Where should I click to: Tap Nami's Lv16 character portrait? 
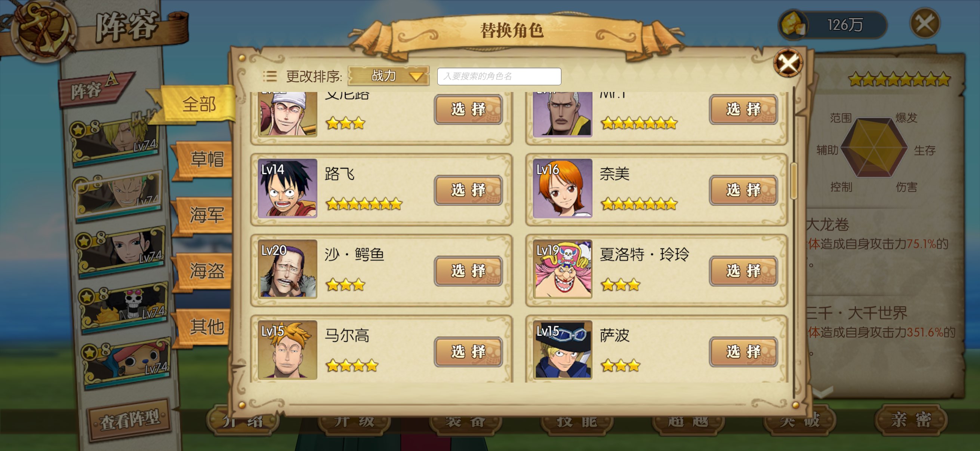(562, 188)
